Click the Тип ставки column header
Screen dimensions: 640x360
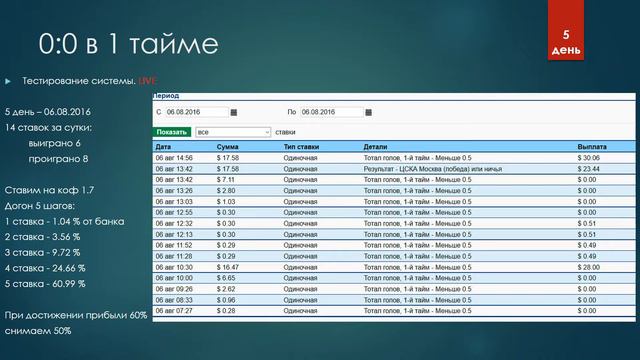pyautogui.click(x=301, y=147)
